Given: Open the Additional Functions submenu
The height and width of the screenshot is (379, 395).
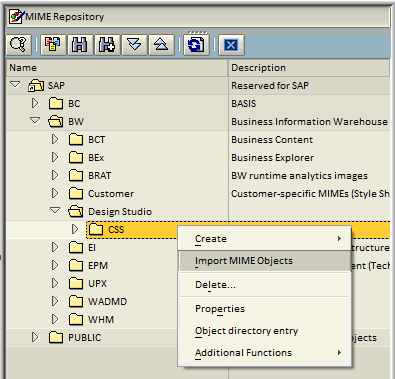Looking at the screenshot, I should coord(264,353).
